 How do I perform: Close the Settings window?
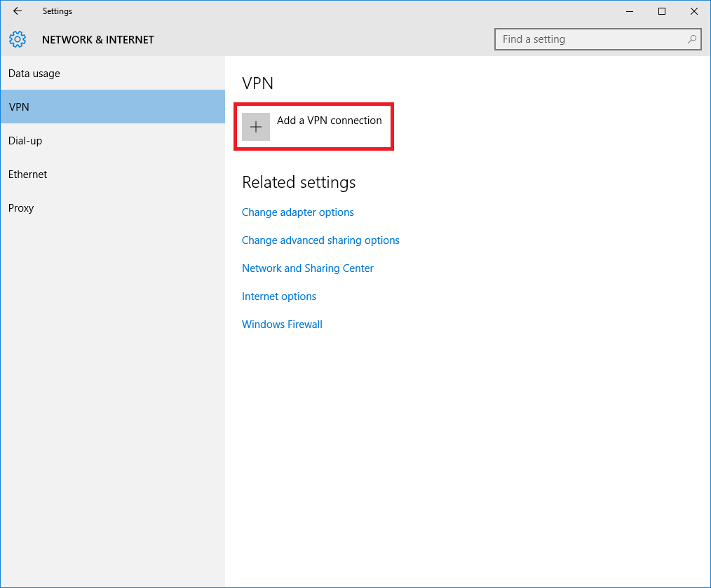coord(693,11)
